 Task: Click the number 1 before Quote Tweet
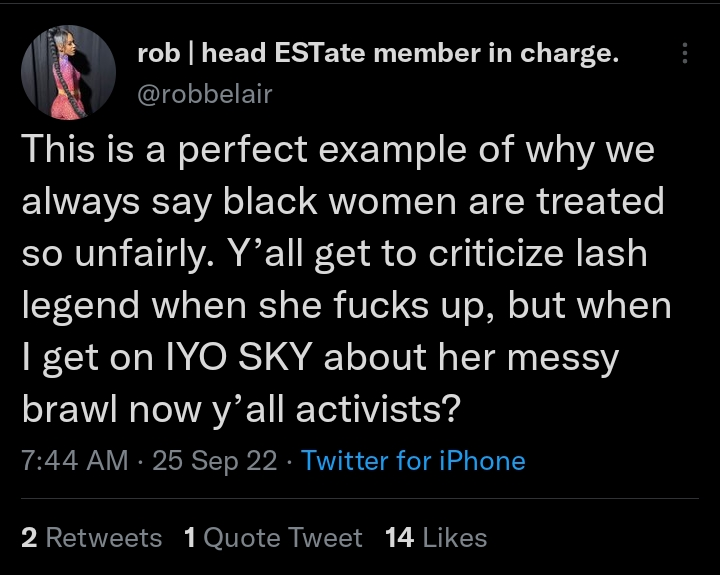pos(190,538)
